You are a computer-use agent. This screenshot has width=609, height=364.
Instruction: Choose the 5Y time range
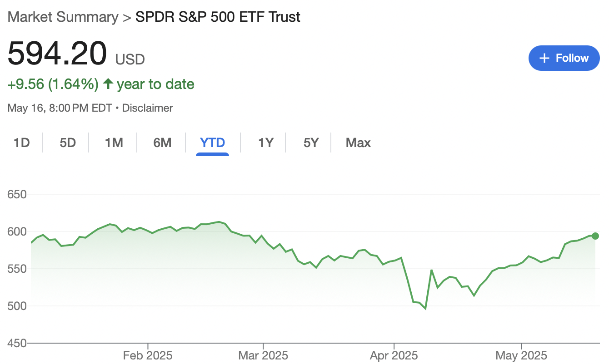click(311, 143)
